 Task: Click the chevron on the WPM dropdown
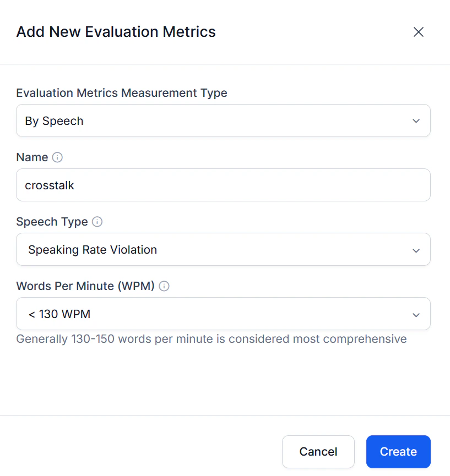[416, 314]
